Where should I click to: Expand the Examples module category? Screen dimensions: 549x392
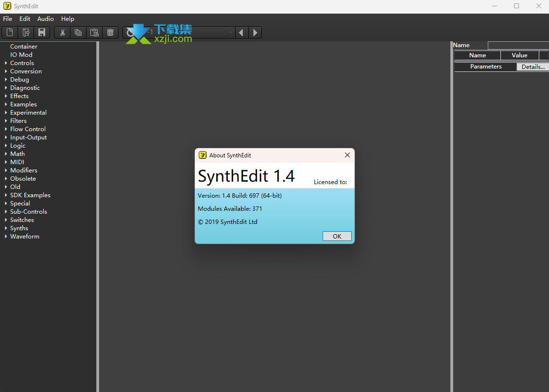point(6,104)
